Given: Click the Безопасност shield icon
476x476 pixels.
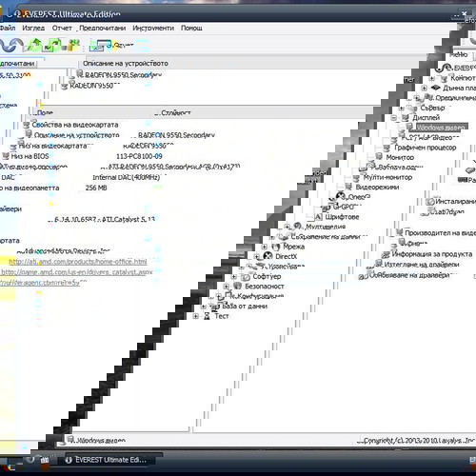Looking at the screenshot, I should [237, 286].
